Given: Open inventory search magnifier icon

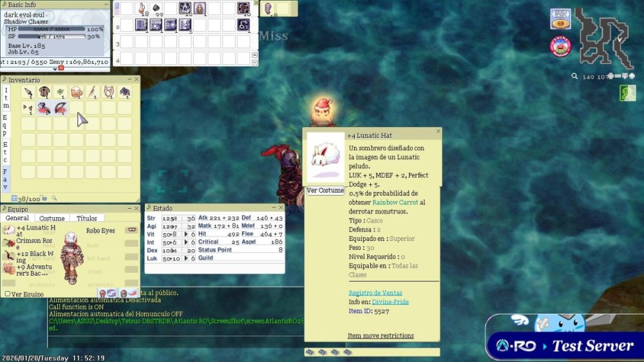Looking at the screenshot, I should tap(54, 198).
